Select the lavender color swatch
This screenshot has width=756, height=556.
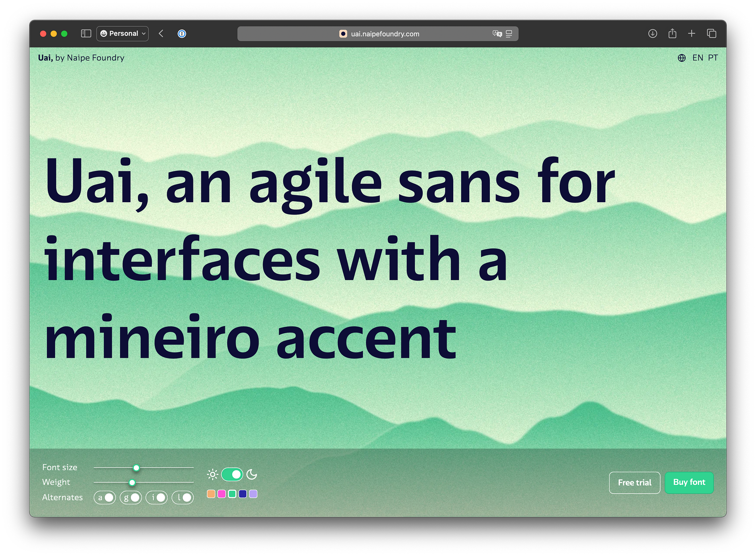tap(253, 494)
